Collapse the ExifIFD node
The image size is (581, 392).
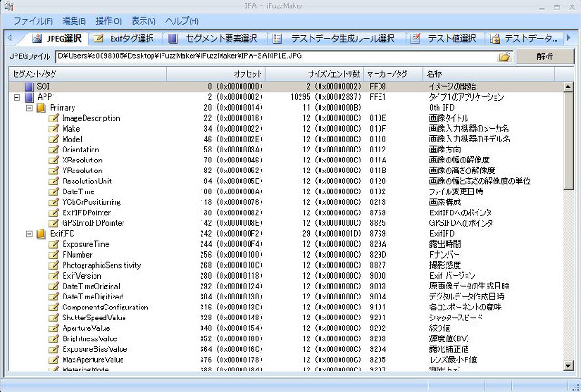tap(29, 234)
